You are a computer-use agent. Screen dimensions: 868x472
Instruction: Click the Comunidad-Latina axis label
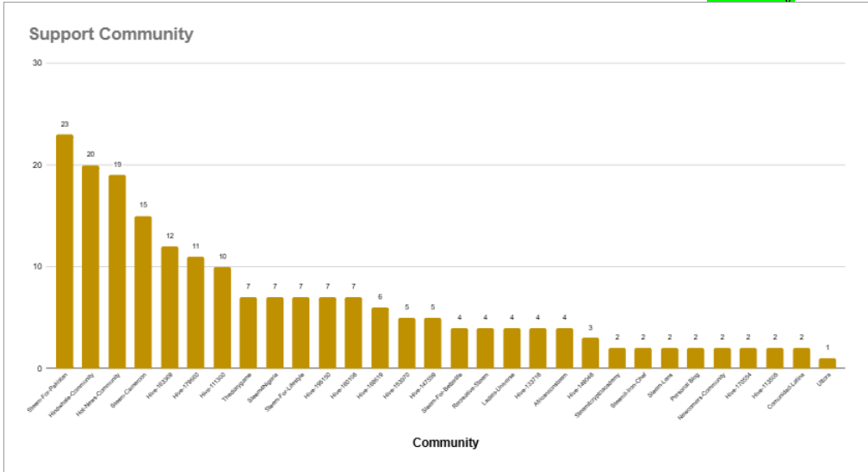coord(786,391)
